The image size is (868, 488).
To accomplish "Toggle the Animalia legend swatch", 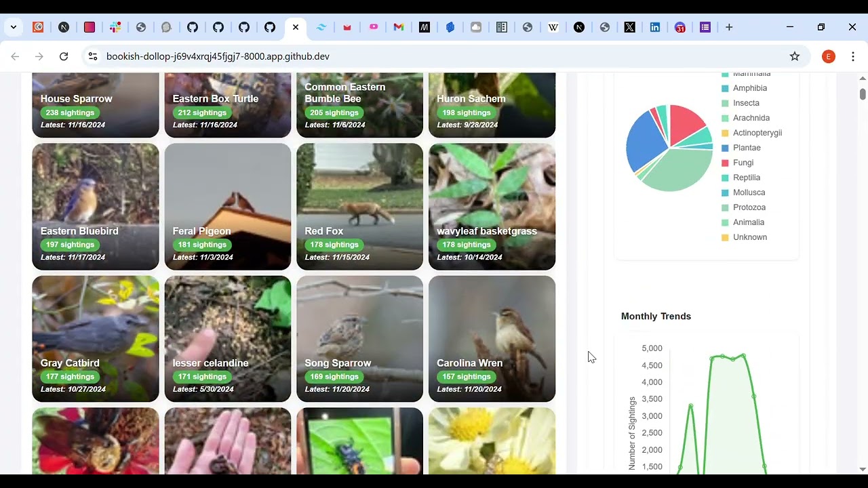I will click(x=725, y=222).
